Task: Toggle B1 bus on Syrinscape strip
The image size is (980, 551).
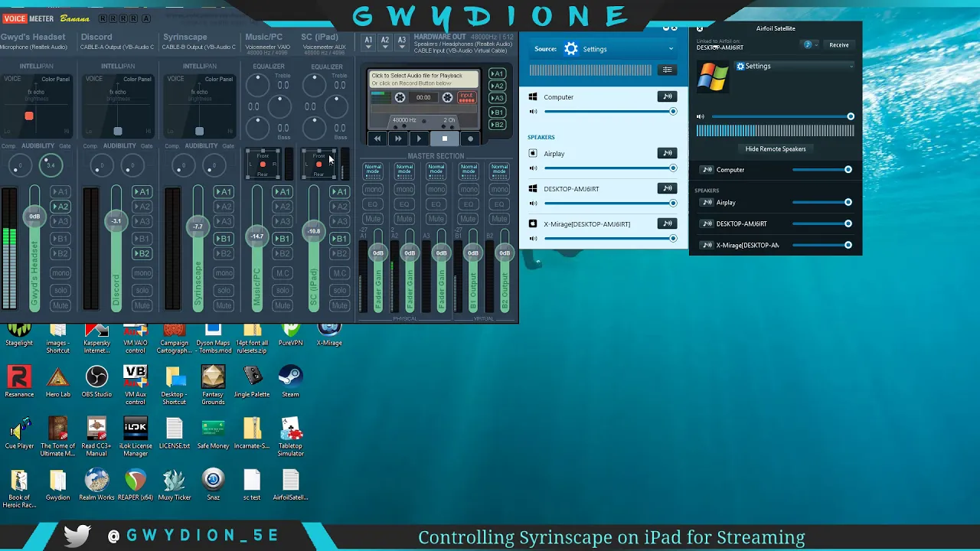Action: pos(224,238)
